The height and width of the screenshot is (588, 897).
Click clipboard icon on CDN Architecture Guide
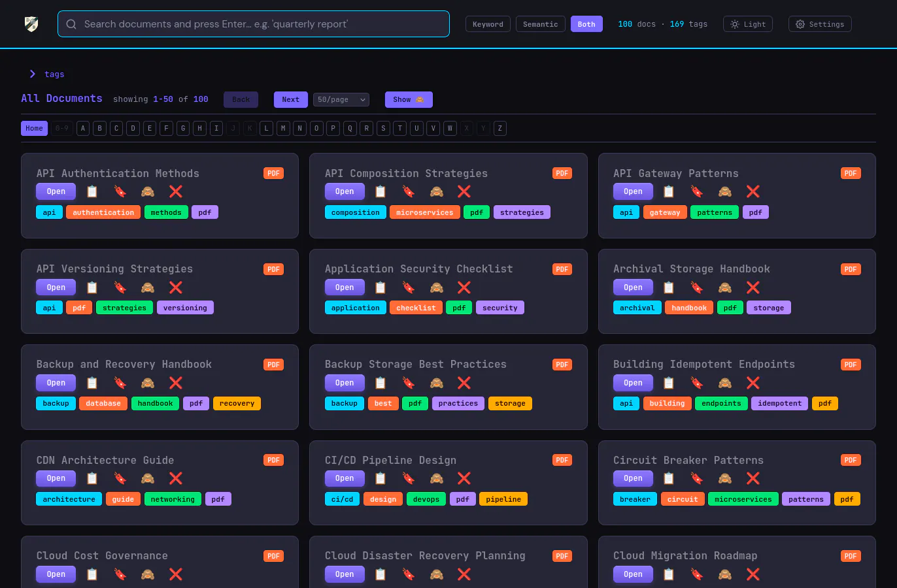click(92, 478)
